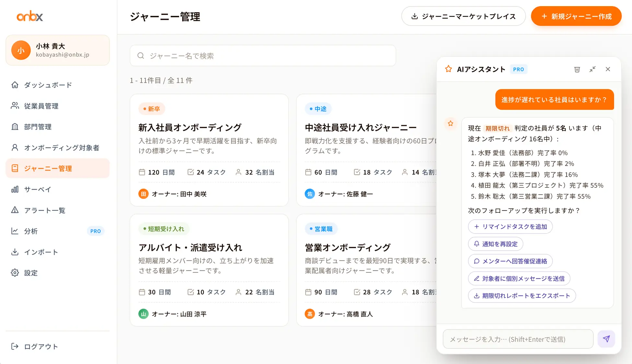Click 対象者に個別メッセージを送信 chip
This screenshot has height=364, width=632.
[519, 279]
